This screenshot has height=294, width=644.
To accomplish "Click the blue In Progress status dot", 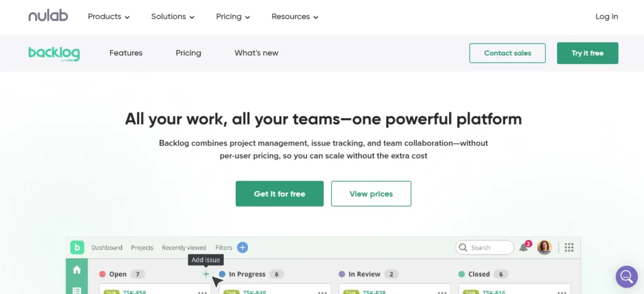I will [222, 274].
